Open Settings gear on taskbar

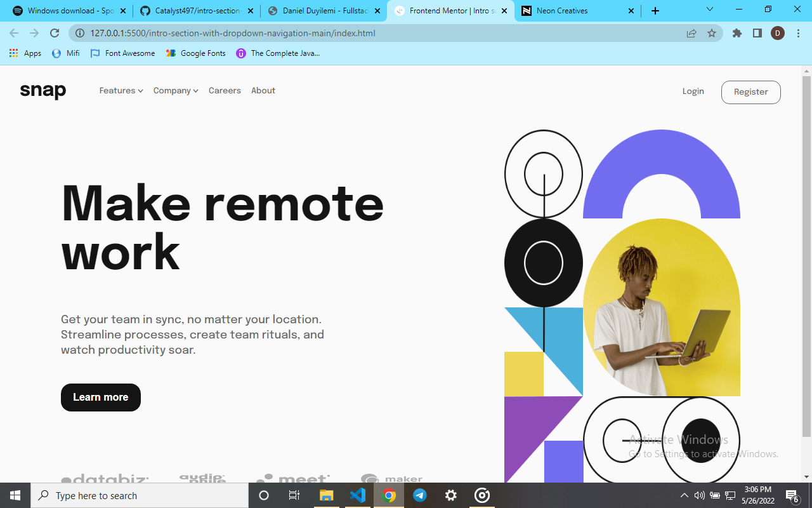[x=451, y=495]
